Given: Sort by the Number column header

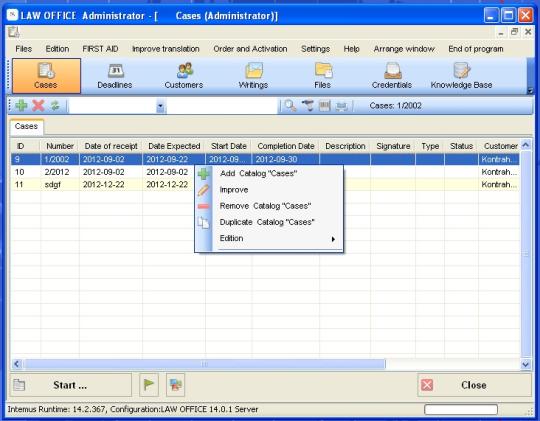Looking at the screenshot, I should pos(60,146).
